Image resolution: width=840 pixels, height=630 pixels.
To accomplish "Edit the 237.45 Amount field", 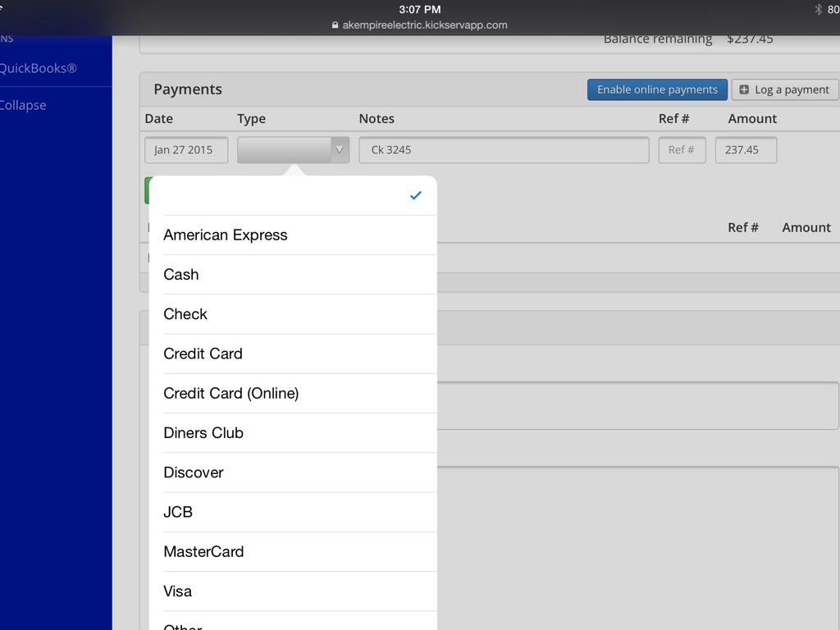I will (x=746, y=150).
